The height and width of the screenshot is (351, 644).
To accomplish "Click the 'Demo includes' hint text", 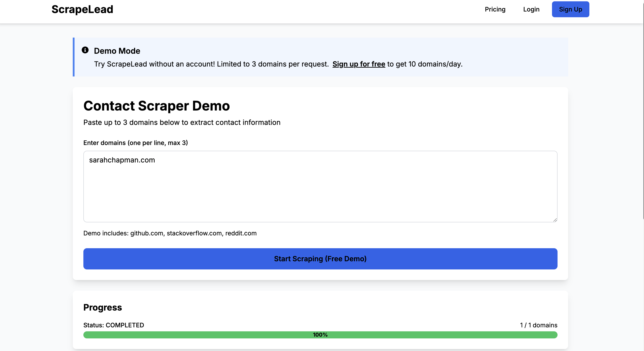I will [170, 233].
